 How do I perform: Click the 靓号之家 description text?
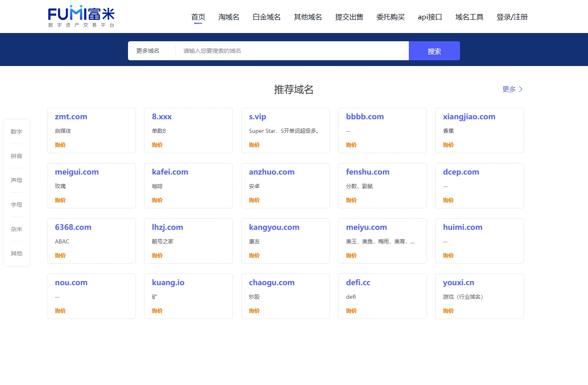coord(163,241)
